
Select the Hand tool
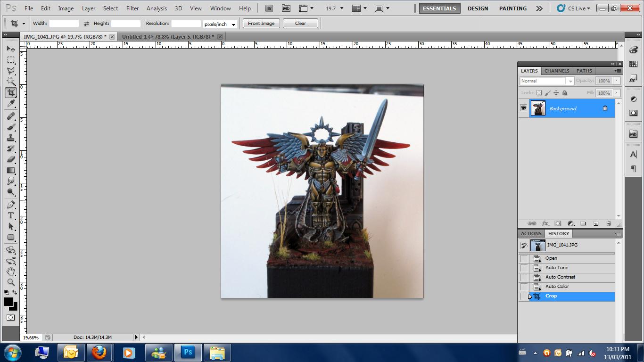11,271
